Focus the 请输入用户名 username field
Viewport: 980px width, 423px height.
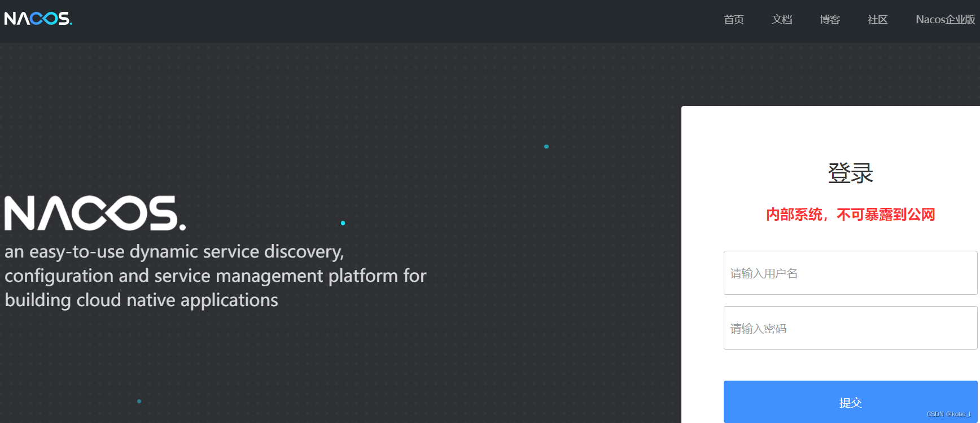coord(850,273)
